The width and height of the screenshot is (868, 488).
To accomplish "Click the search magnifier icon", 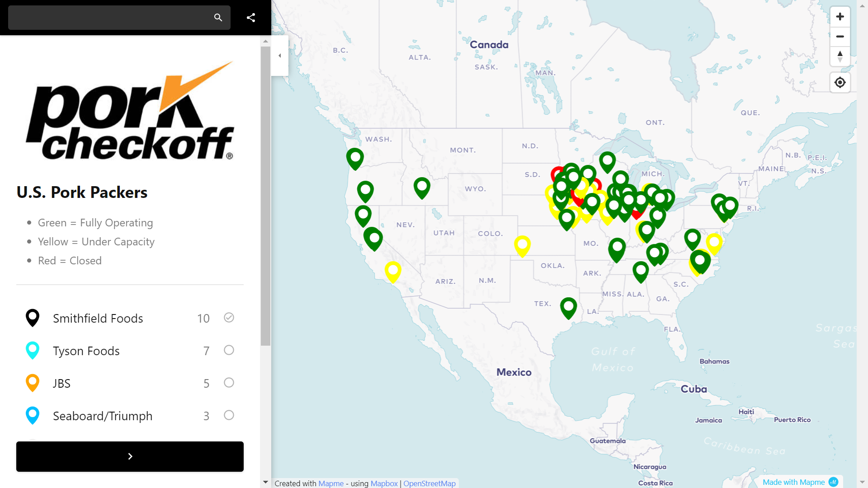I will [x=218, y=17].
